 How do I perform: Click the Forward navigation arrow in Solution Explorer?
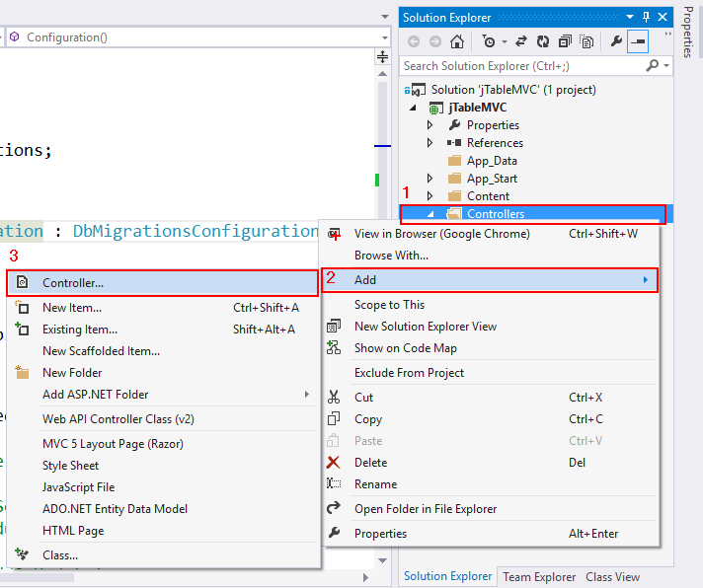tap(434, 41)
